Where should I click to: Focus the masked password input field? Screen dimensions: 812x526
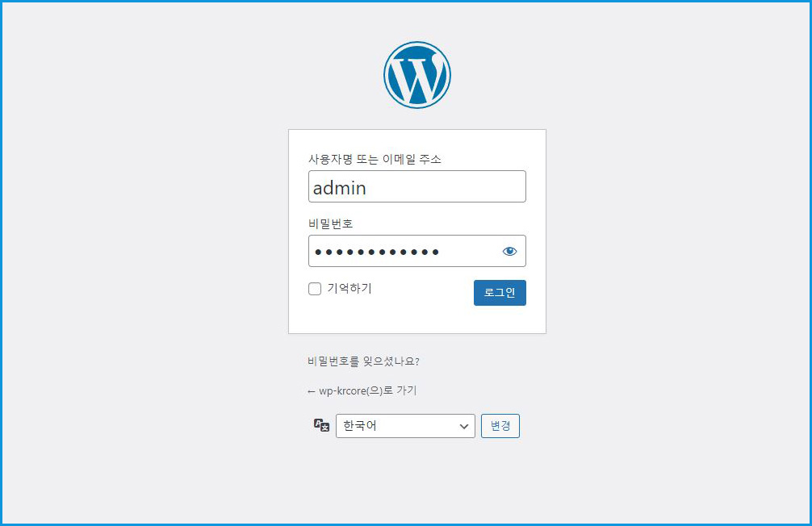coord(417,251)
